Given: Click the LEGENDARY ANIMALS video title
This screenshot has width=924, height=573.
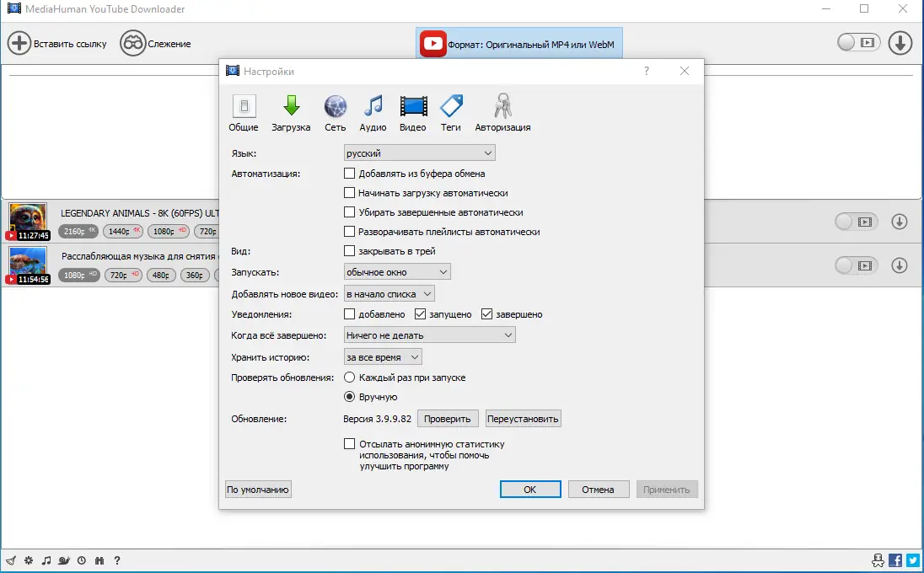Looking at the screenshot, I should click(140, 213).
